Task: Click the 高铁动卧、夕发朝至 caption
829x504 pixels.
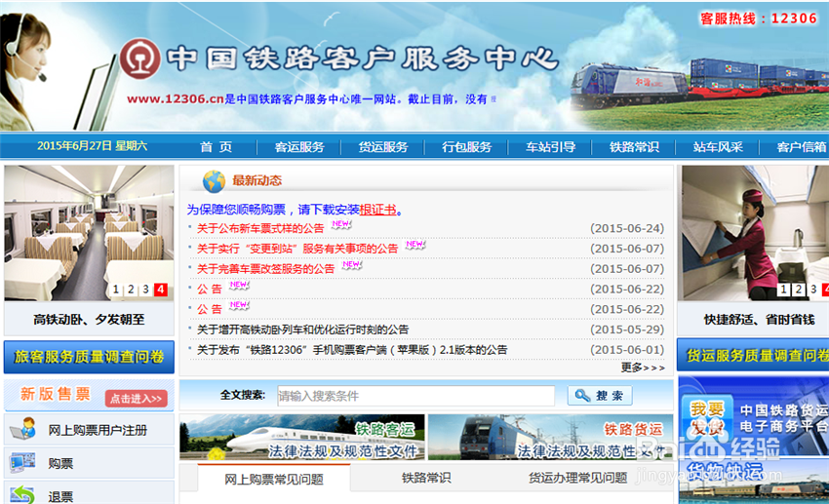Action: tap(89, 319)
